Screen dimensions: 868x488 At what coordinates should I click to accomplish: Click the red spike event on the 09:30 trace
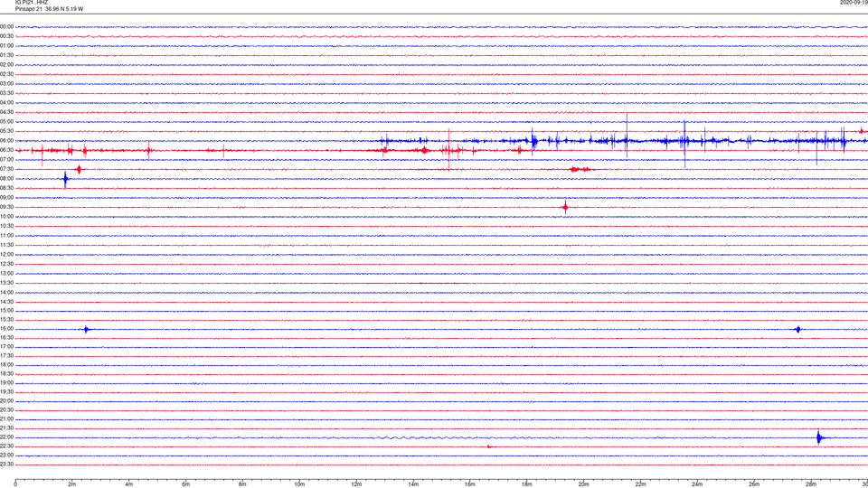click(x=565, y=208)
